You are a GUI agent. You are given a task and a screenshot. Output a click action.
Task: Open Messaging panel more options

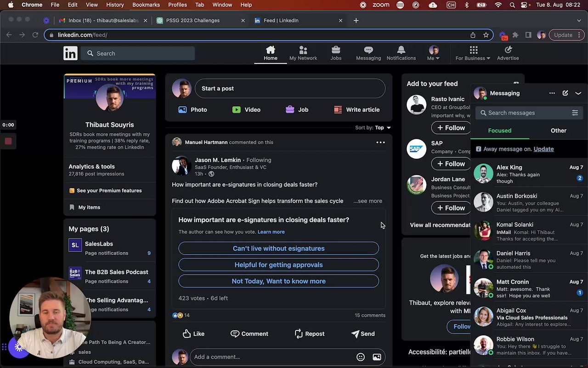point(552,93)
